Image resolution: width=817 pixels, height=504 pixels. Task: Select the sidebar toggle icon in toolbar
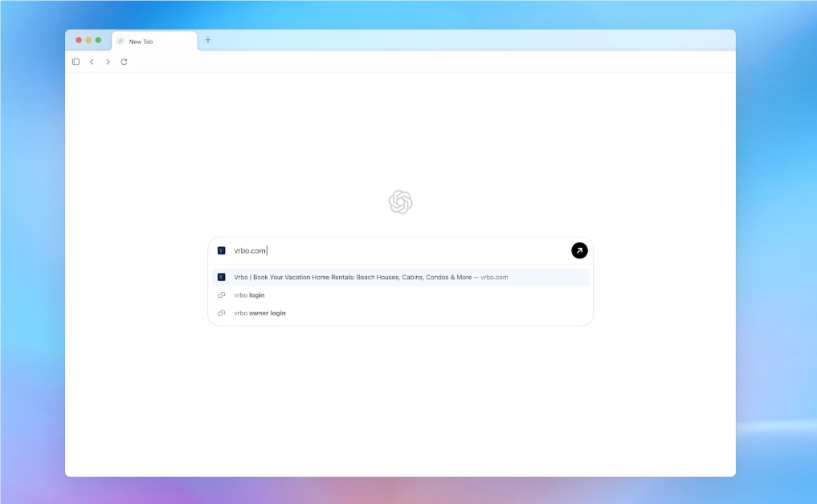[76, 62]
